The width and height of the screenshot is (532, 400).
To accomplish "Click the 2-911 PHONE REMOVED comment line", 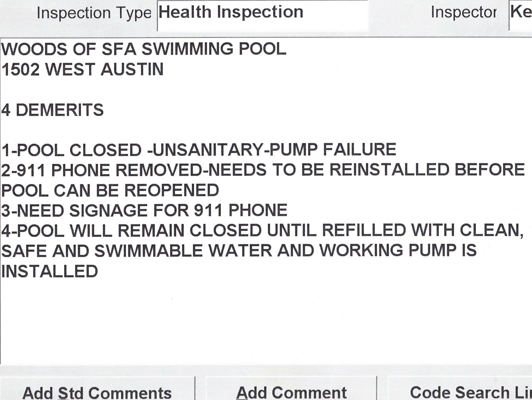I will point(263,170).
